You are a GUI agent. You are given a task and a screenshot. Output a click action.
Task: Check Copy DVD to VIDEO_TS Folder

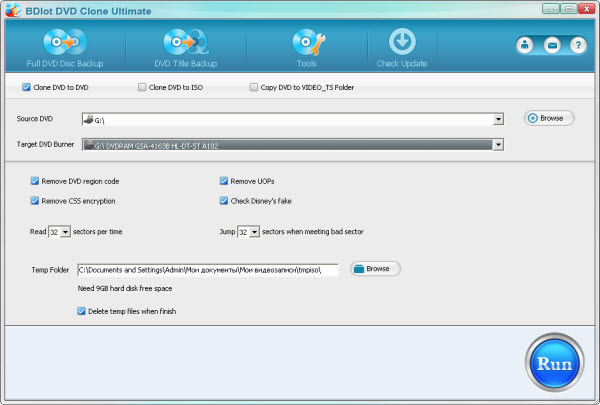pyautogui.click(x=254, y=87)
